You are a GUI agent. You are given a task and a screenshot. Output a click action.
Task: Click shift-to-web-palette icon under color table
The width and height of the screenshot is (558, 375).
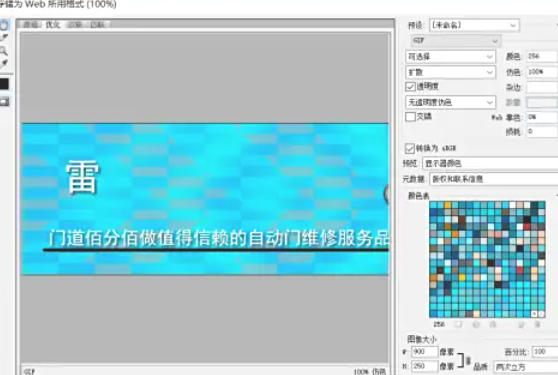pyautogui.click(x=476, y=324)
